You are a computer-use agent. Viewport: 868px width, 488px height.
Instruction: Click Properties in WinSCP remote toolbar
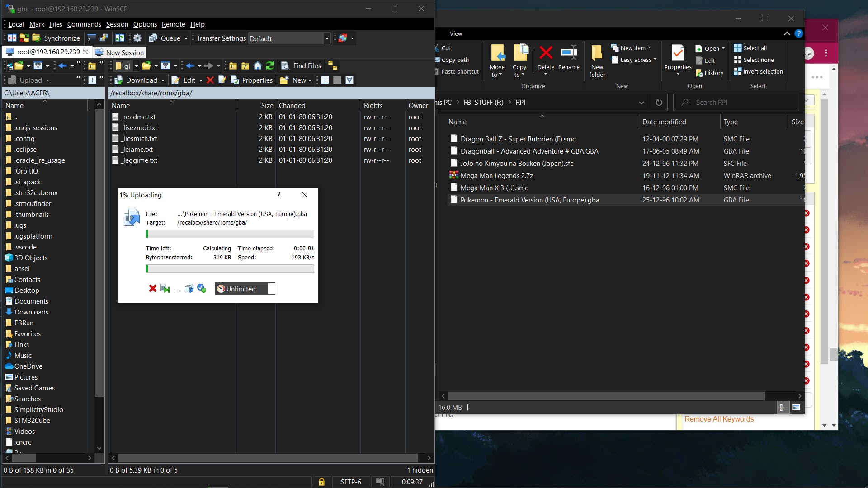pos(252,80)
